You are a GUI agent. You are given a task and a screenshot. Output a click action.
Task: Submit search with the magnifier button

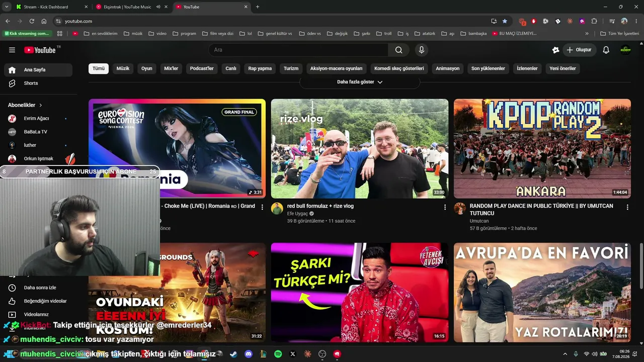(x=398, y=50)
